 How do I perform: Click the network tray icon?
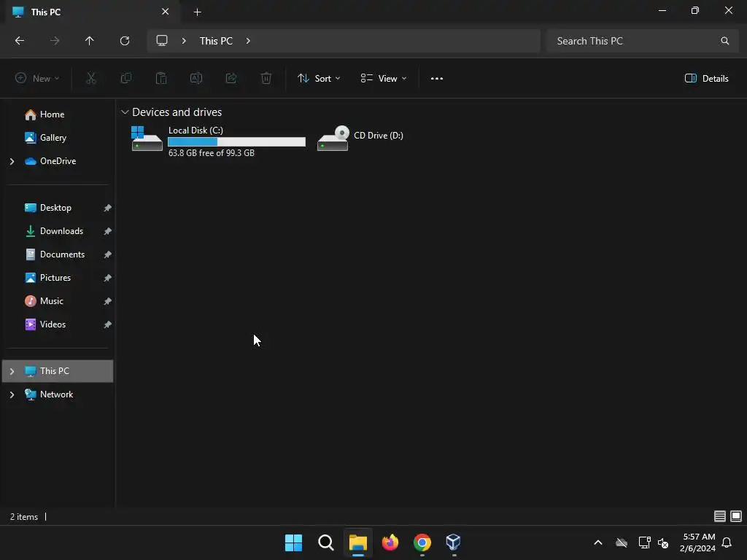[645, 542]
